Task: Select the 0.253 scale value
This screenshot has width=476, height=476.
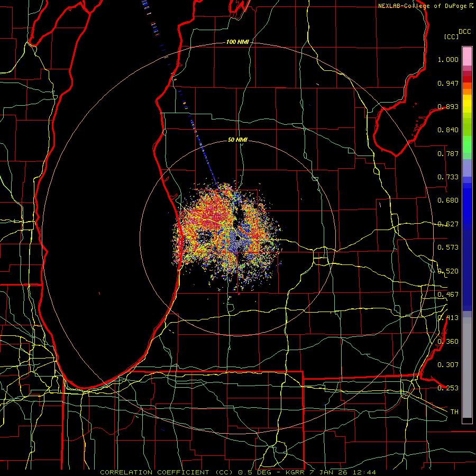Action: [x=448, y=388]
